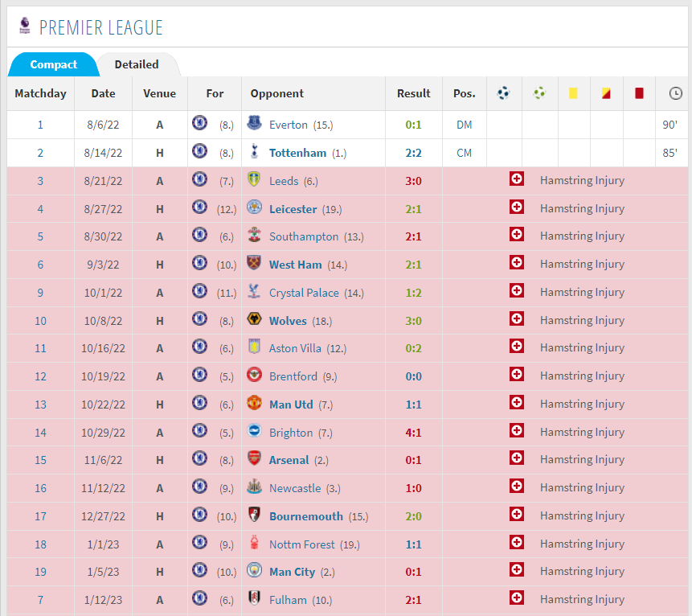692x616 pixels.
Task: Open the Aston Villa opponent link
Action: pos(295,348)
